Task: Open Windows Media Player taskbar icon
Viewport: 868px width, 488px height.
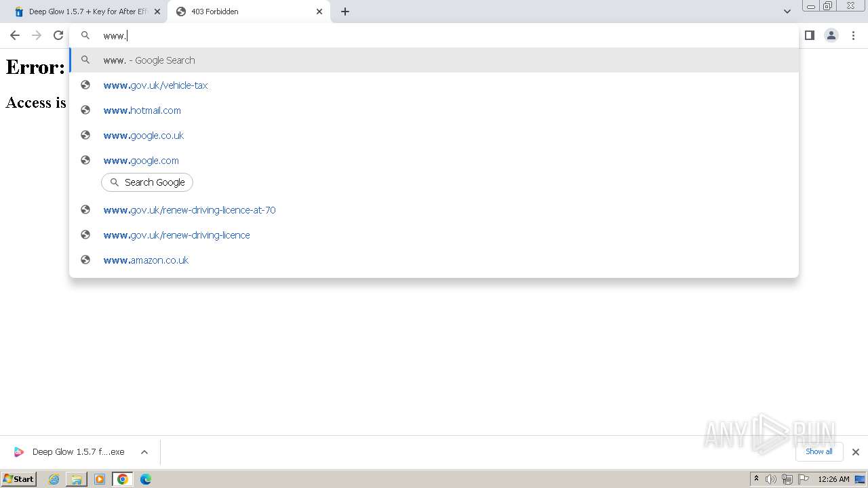Action: [x=100, y=479]
